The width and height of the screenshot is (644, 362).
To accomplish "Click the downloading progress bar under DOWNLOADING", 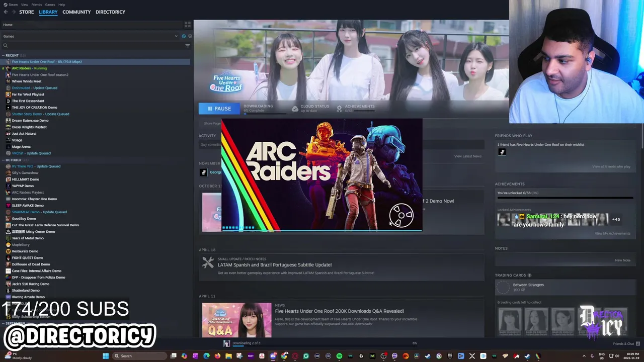I will (266, 113).
